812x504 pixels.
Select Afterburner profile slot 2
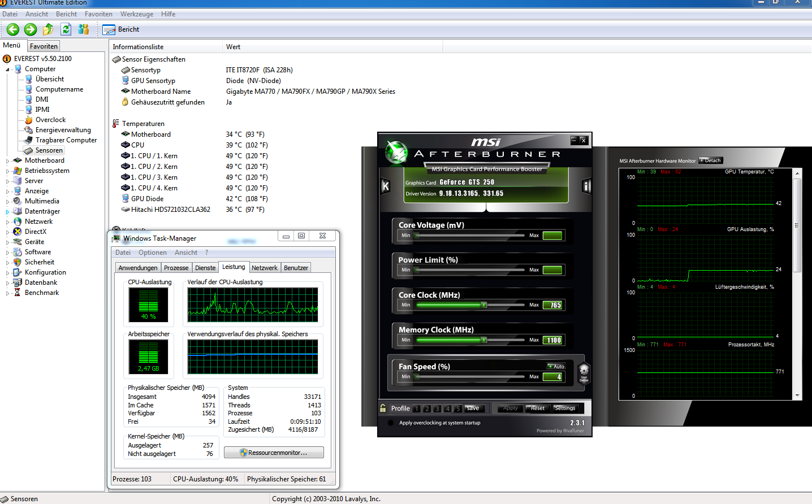click(x=427, y=409)
